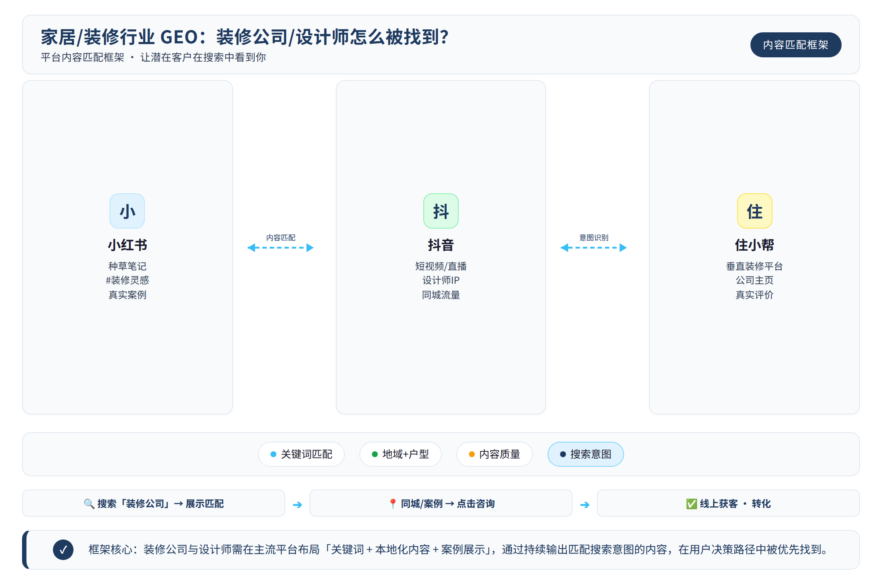Click the 短视频/直播 text
Screen dimensions: 882x588
(x=441, y=266)
